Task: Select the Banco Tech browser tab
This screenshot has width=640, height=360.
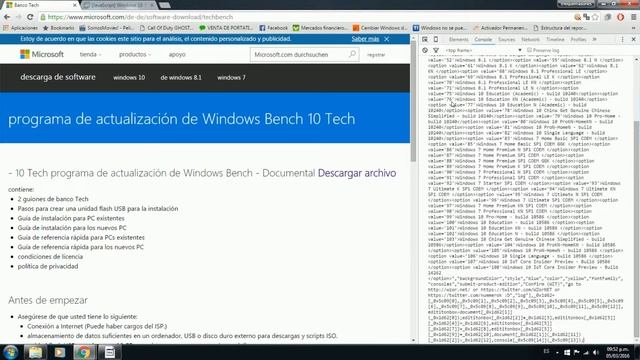Action: click(41, 5)
